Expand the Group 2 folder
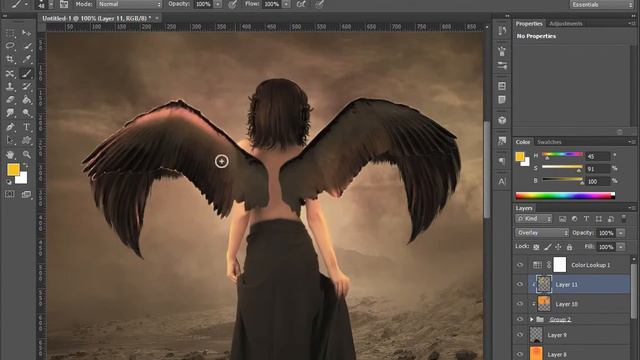 [x=531, y=319]
